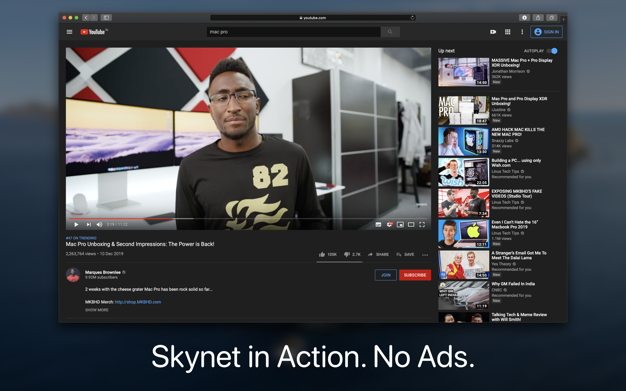Screen dimensions: 626x391
Task: Skip to the next video in player
Action: coord(89,224)
